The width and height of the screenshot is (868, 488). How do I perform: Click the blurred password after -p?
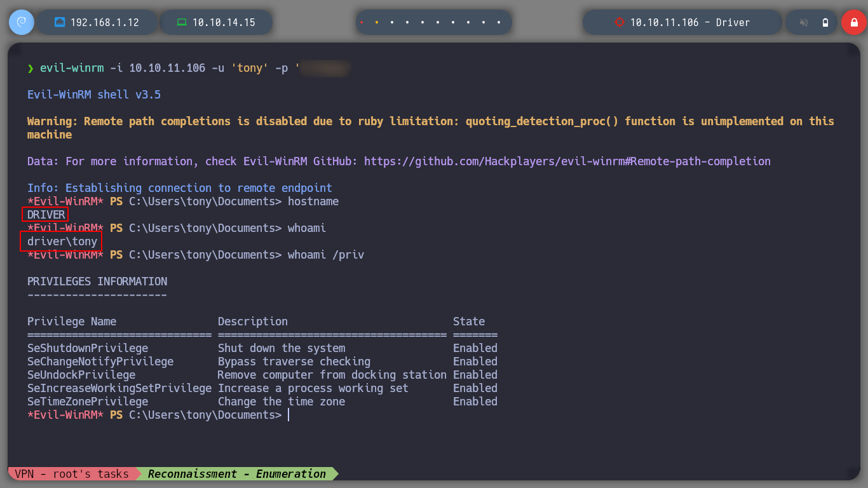pos(325,68)
